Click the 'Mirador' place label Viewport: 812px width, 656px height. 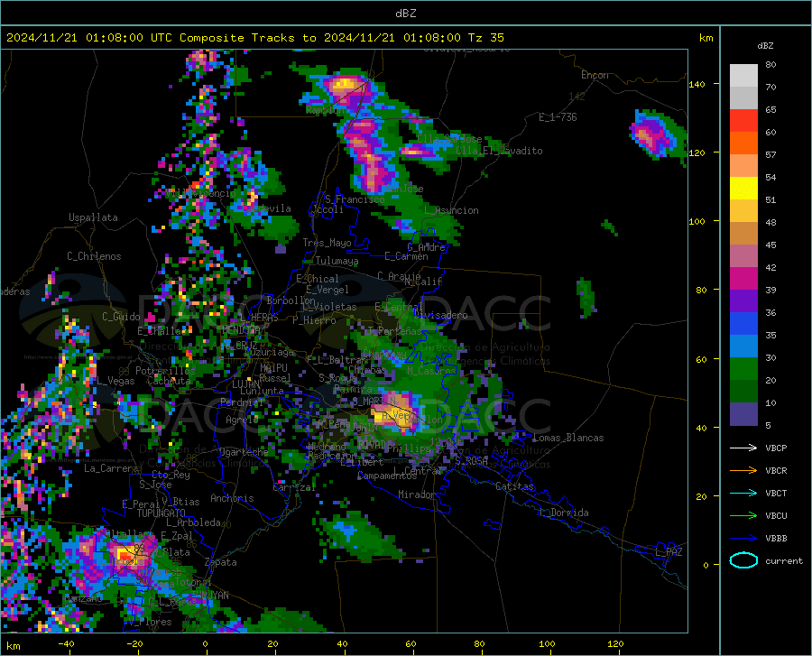point(416,494)
